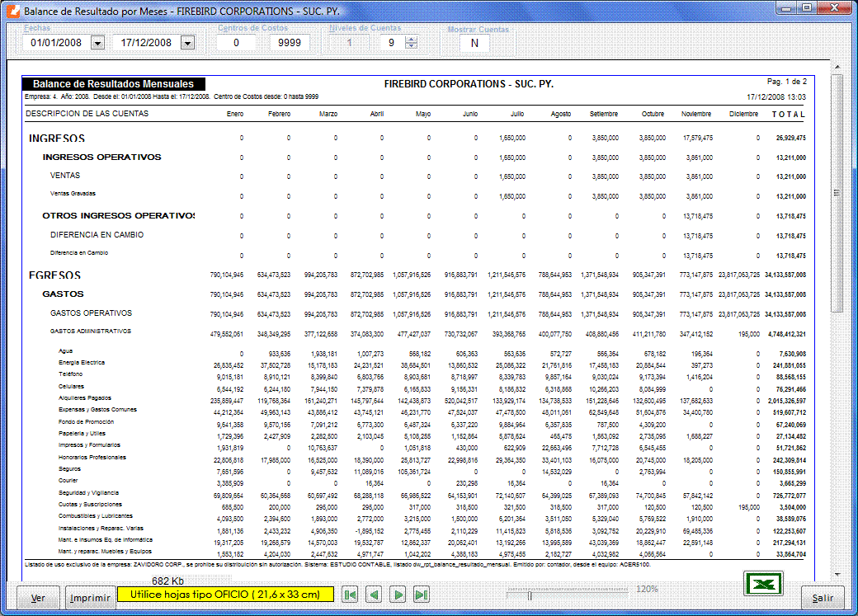Click the Centros de Costos 9999 field
Viewport: 858px width, 616px height.
pos(290,43)
